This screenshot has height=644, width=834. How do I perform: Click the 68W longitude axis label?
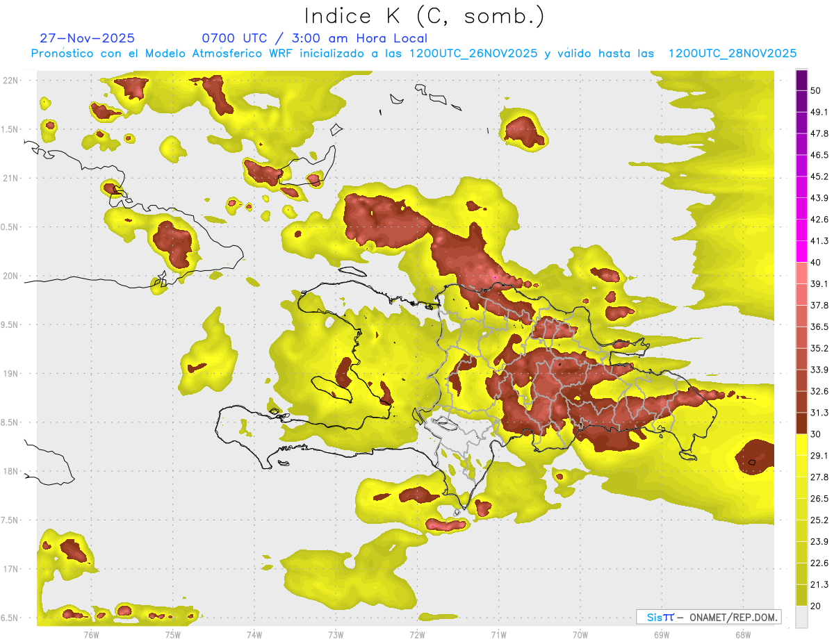click(742, 634)
